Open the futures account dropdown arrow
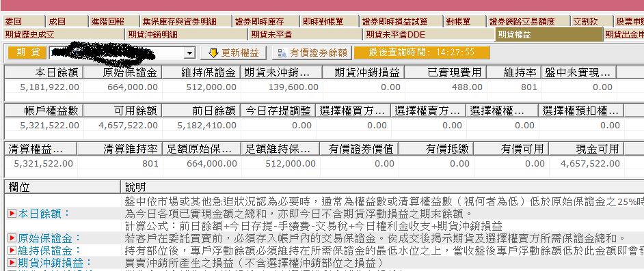 (x=189, y=53)
